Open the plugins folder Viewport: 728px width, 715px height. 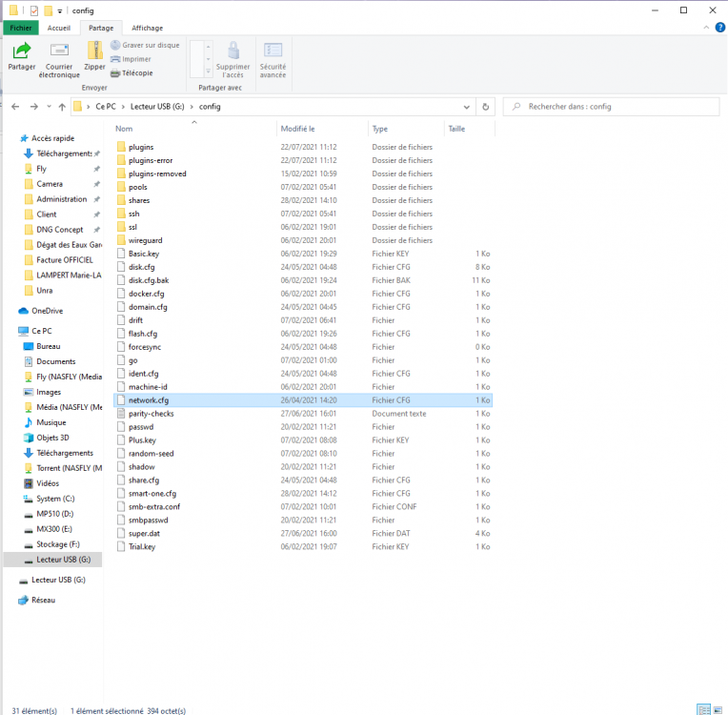tap(141, 147)
